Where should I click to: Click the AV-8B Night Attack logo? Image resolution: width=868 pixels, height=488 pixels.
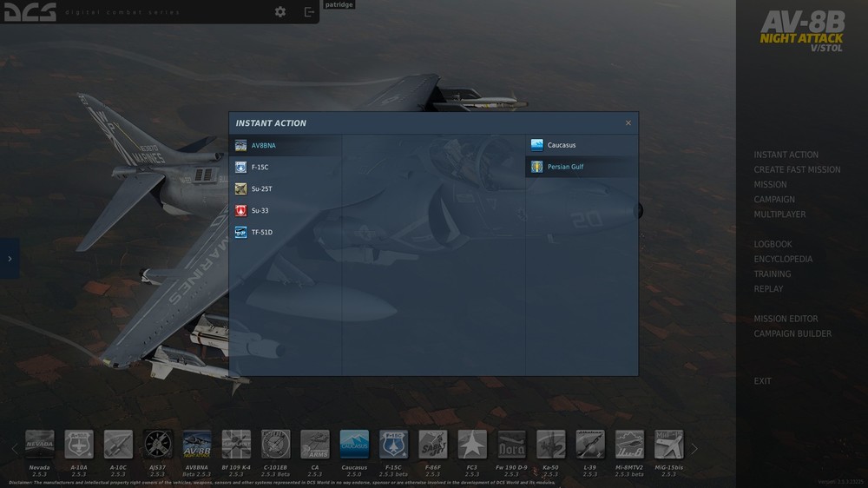pos(801,31)
